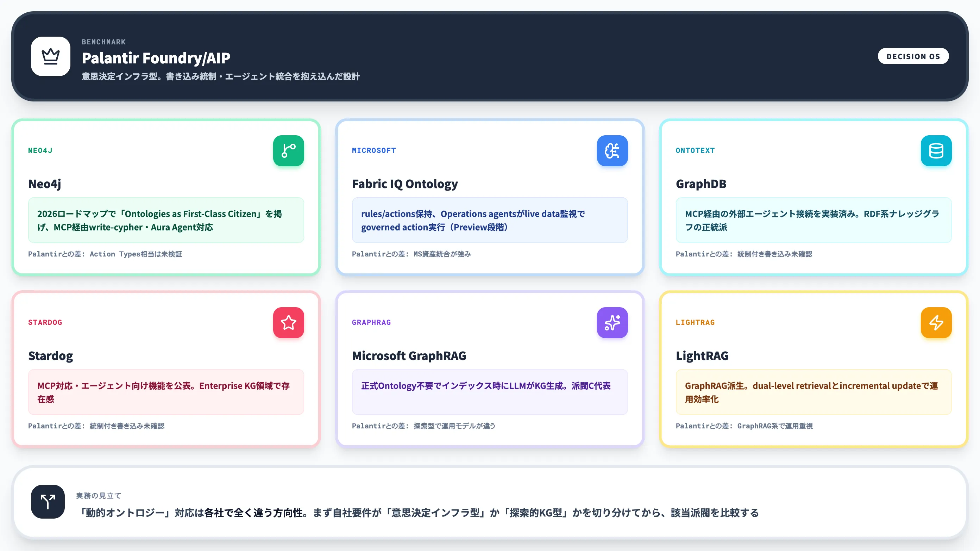Click the MICROSOFT category label
980x551 pixels.
tap(373, 150)
